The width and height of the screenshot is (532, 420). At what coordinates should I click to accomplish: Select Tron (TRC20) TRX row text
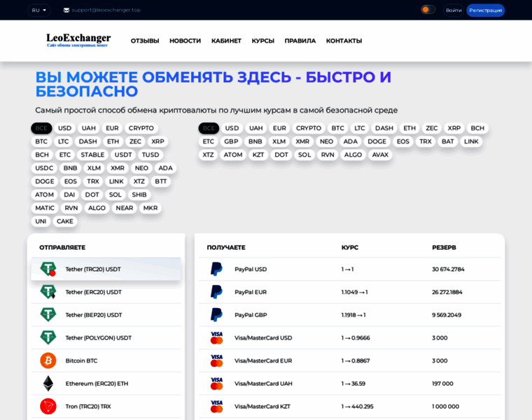[x=88, y=407]
